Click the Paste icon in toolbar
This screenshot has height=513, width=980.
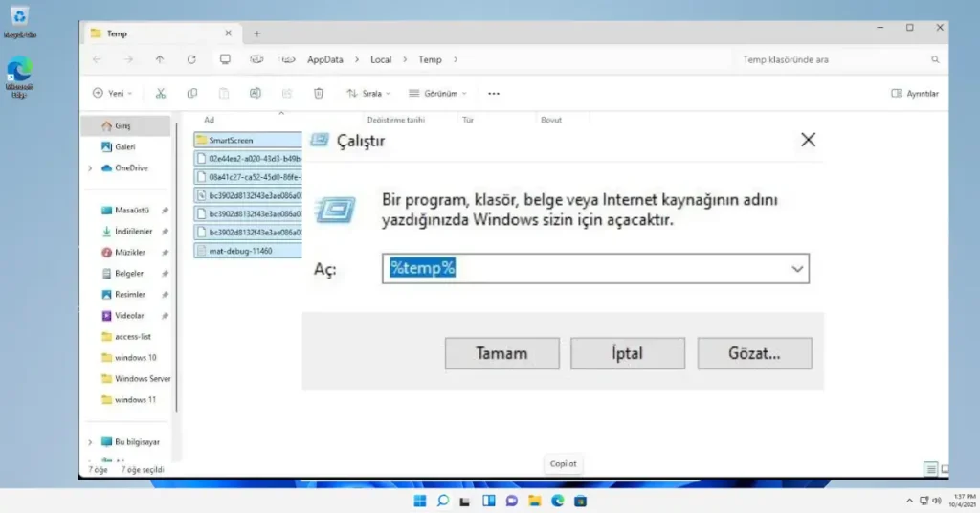tap(224, 93)
